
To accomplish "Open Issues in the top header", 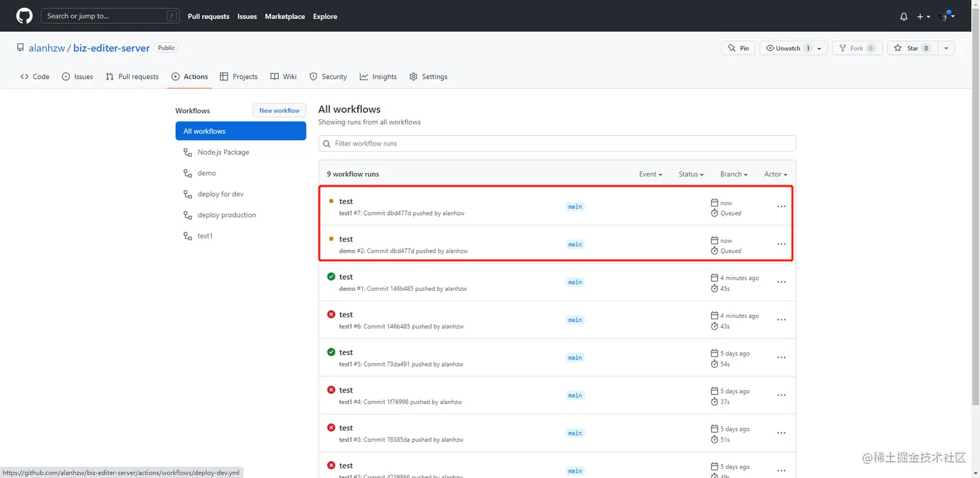I will 247,17.
